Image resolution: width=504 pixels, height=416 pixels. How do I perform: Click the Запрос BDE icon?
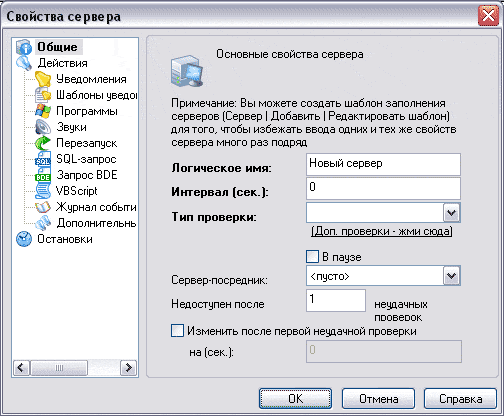coord(43,175)
